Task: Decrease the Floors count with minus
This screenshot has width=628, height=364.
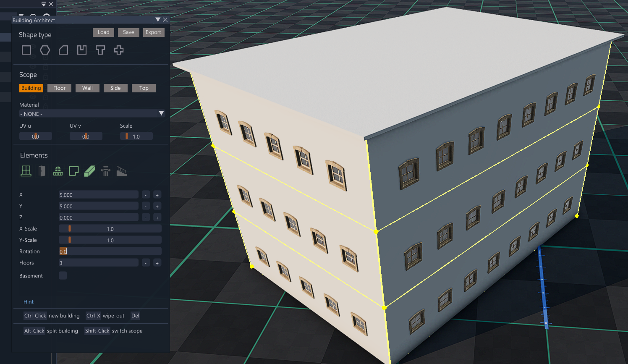Action: [146, 263]
